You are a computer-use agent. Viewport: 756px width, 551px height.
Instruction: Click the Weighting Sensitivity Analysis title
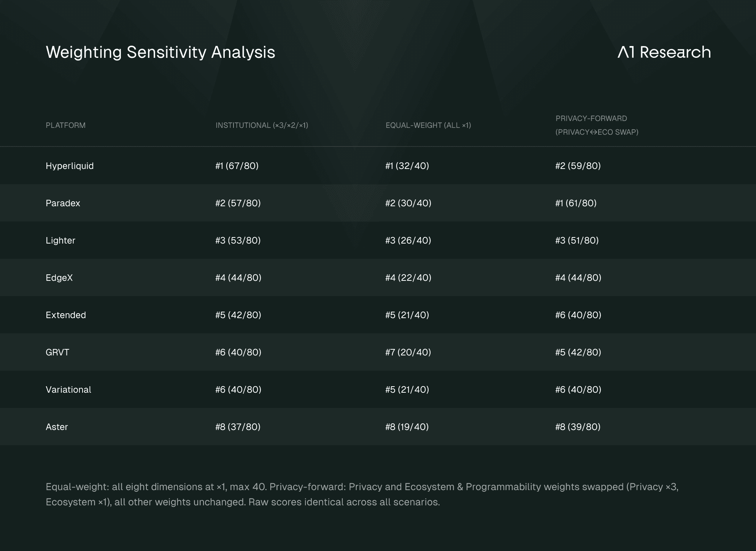160,52
